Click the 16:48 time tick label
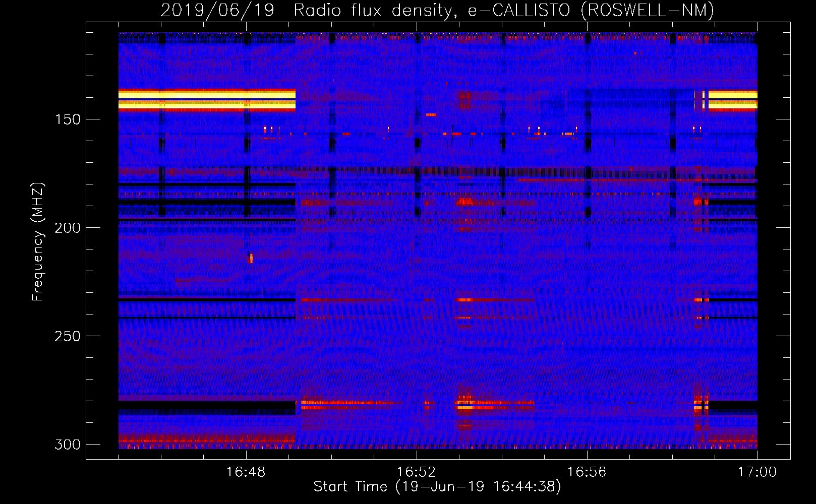This screenshot has height=504, width=816. 246,472
